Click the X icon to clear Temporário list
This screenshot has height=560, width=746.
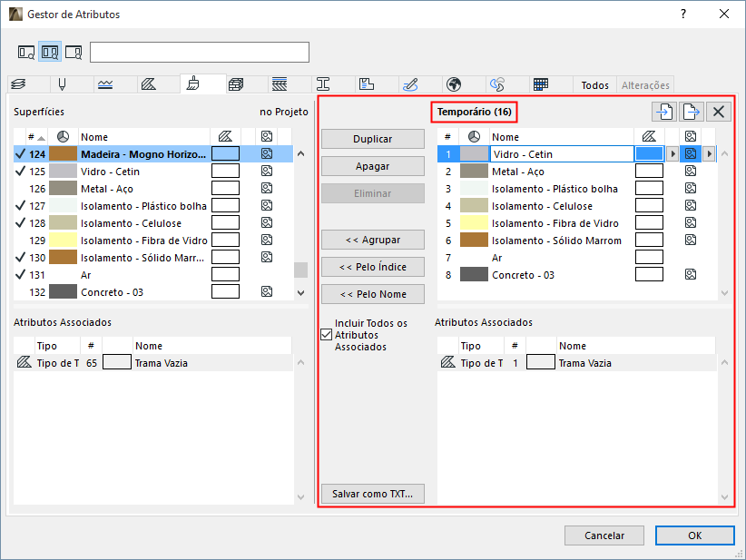click(x=719, y=112)
